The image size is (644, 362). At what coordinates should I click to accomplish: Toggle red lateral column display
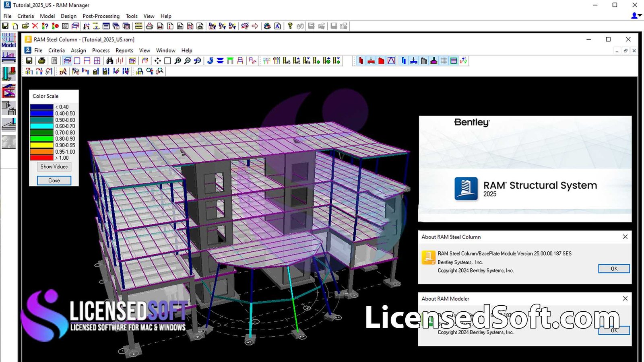click(361, 61)
